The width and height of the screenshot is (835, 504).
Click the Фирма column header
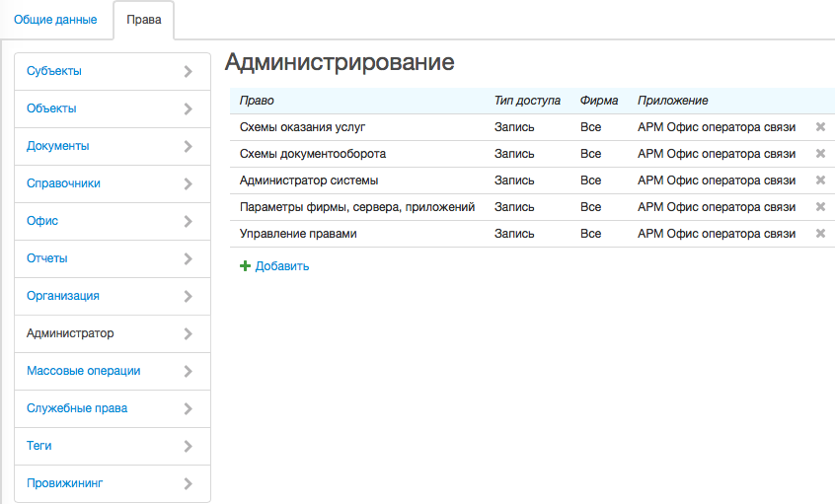[x=599, y=101]
